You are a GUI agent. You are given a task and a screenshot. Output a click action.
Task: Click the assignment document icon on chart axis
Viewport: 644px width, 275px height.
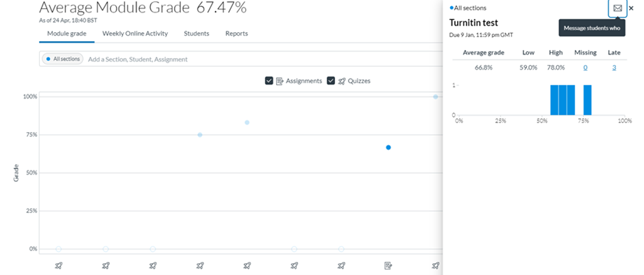click(x=388, y=265)
